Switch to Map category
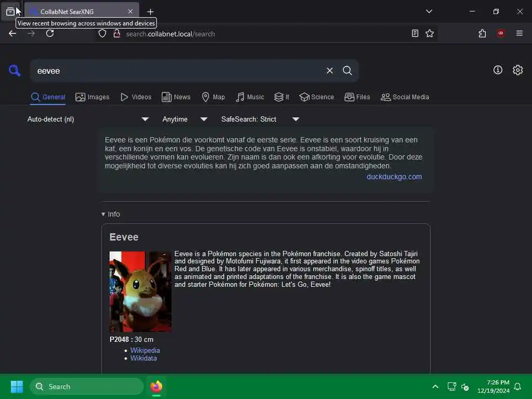 click(x=213, y=97)
